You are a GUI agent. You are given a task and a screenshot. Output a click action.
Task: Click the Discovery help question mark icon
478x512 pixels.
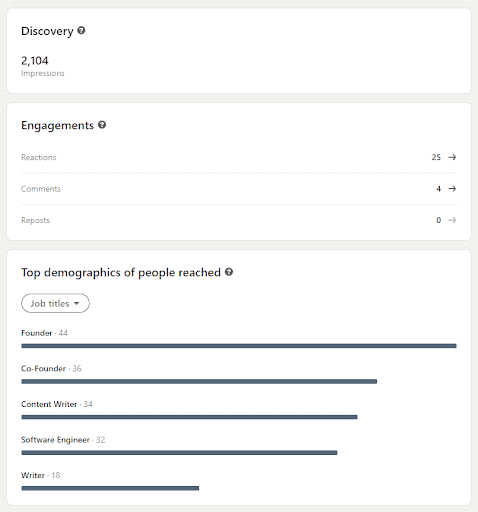click(81, 31)
